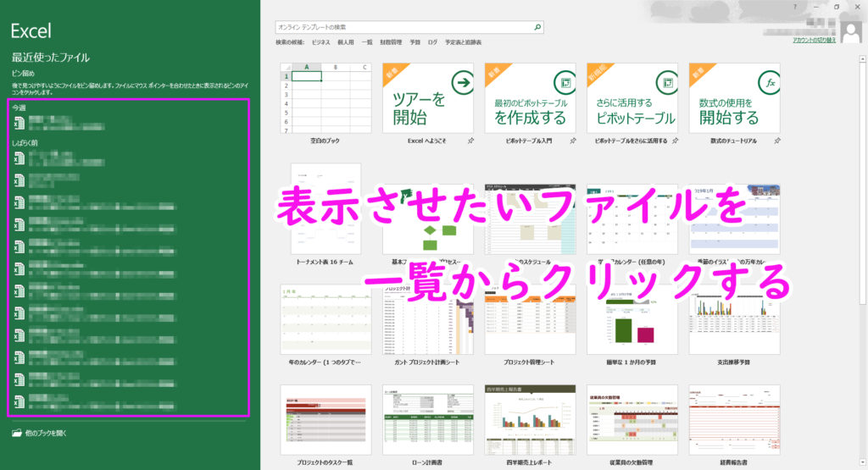
Task: Open the 数式の使用を開始する tutorial template
Action: [735, 98]
